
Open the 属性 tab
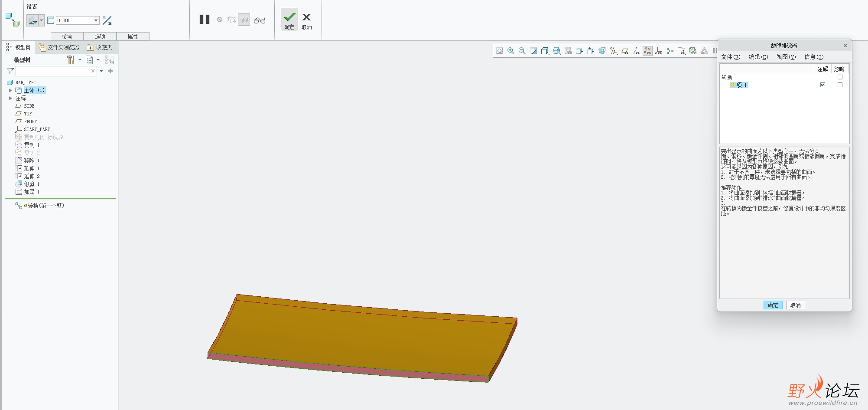click(133, 36)
